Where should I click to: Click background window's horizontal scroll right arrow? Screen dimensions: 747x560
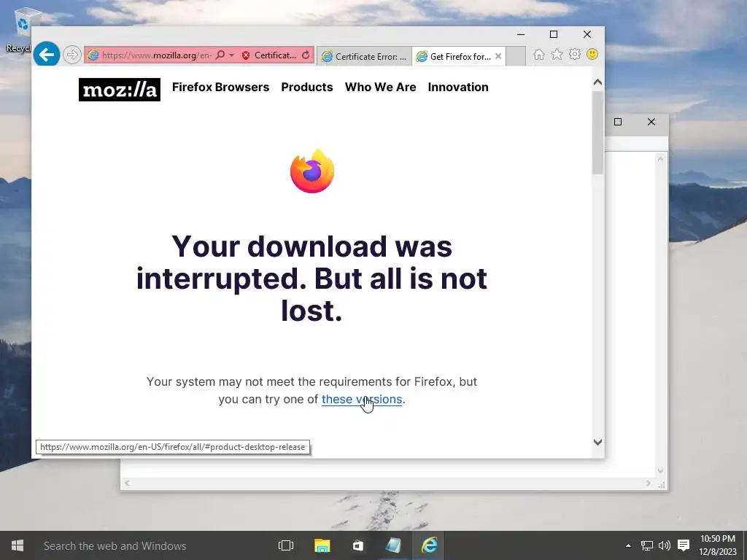pos(648,483)
